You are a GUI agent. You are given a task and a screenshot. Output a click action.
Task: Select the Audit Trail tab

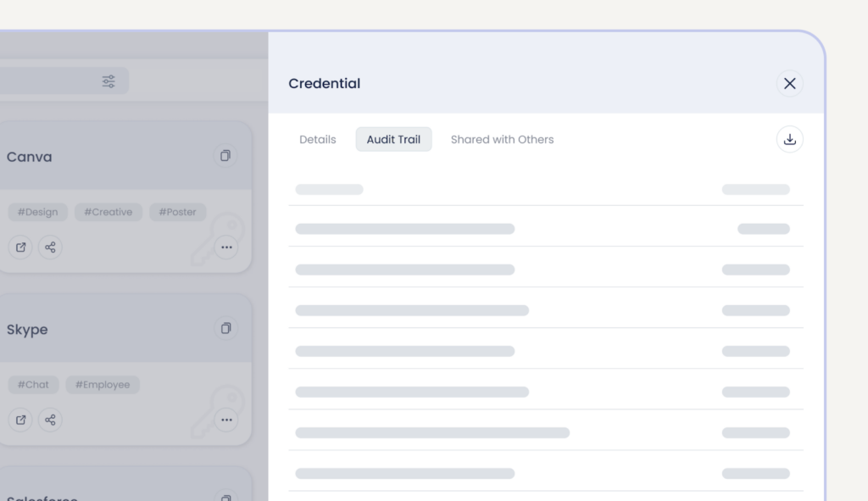pos(393,140)
